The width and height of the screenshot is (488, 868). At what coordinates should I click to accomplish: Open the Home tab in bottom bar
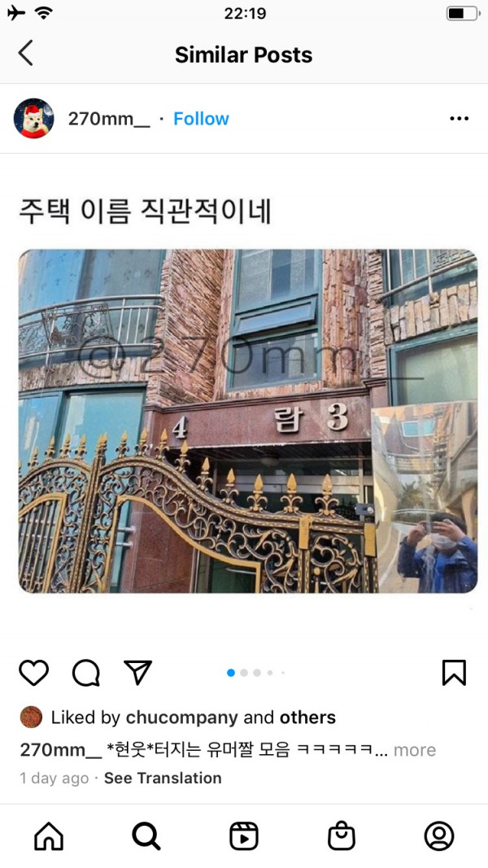coord(49,835)
